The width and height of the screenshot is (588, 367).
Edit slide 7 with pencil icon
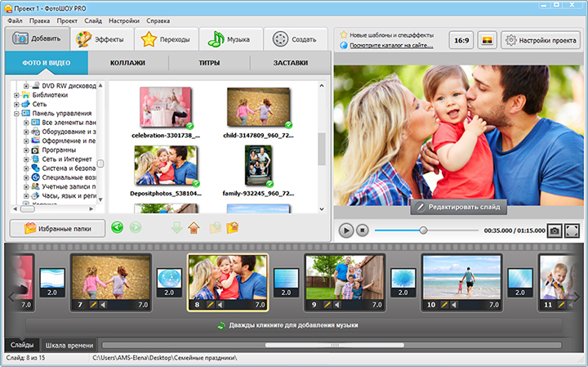[x=93, y=305]
